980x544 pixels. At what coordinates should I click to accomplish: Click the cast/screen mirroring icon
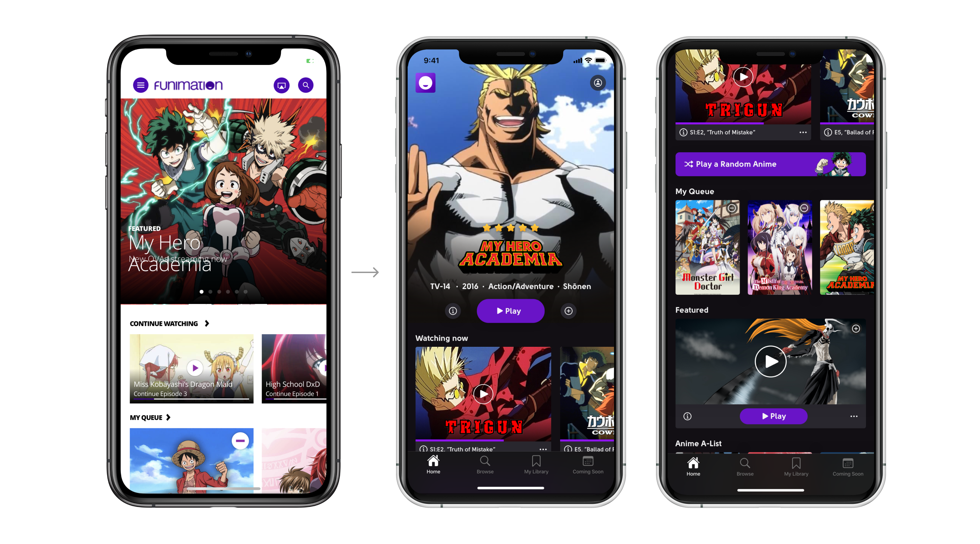280,86
